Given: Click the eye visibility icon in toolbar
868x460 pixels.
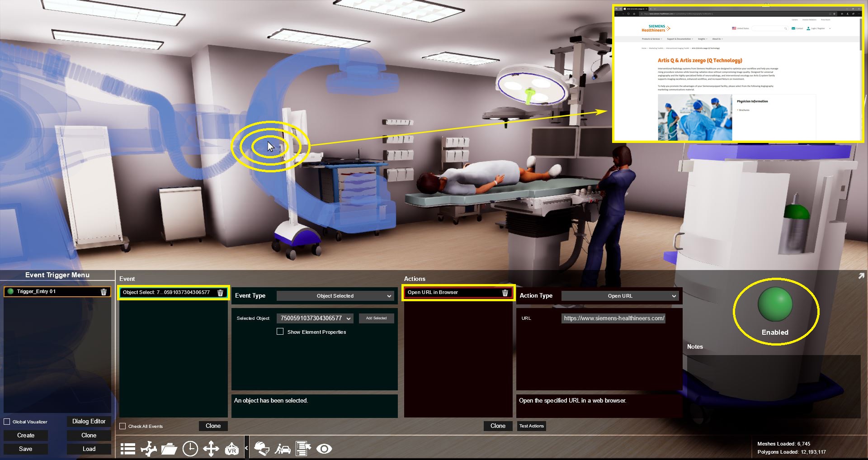Looking at the screenshot, I should tap(324, 449).
